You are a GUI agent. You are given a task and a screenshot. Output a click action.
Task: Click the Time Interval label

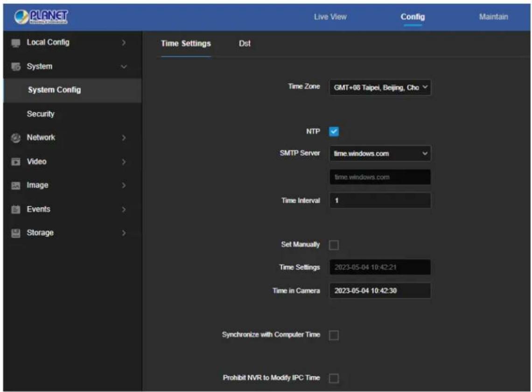point(301,201)
